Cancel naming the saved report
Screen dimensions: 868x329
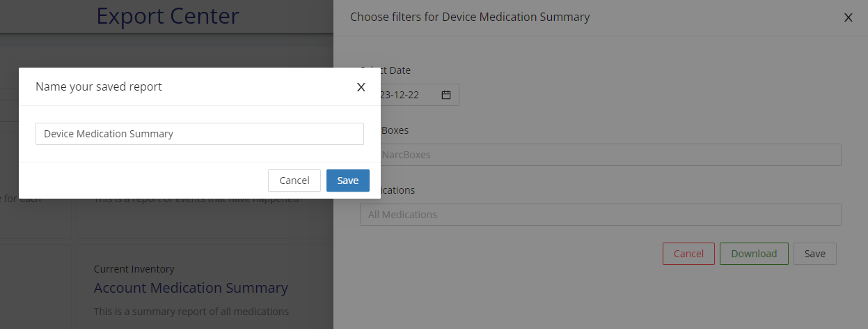[294, 181]
